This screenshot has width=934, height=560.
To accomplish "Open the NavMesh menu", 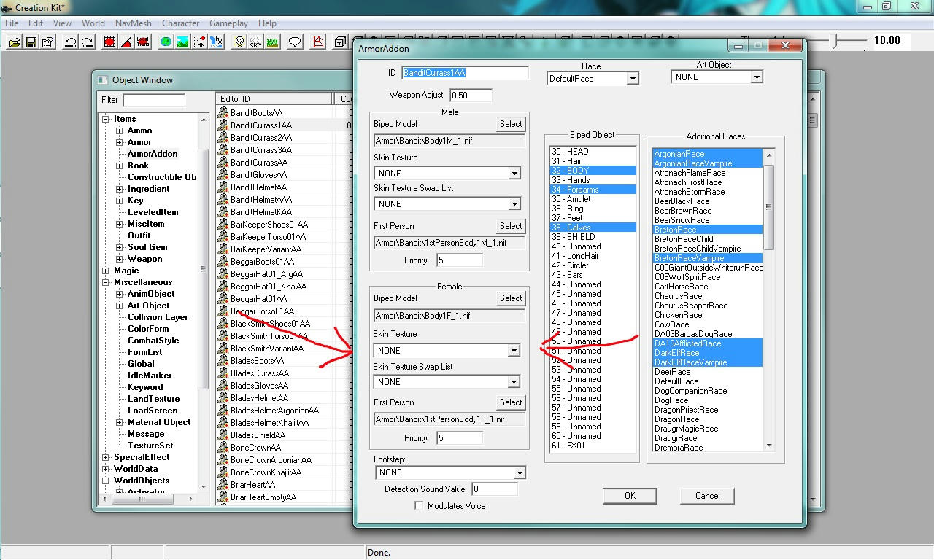I will pyautogui.click(x=133, y=23).
